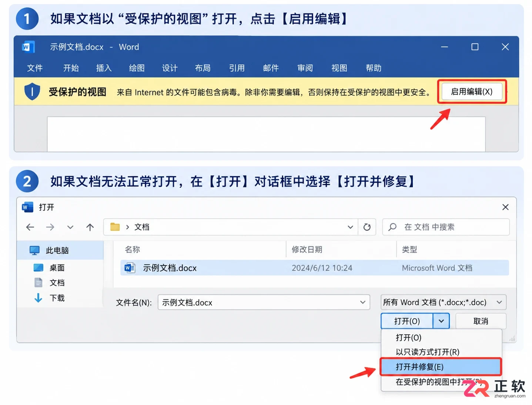Image resolution: width=532 pixels, height=405 pixels.
Task: Select 打开并修复(E) from the menu
Action: click(x=441, y=367)
